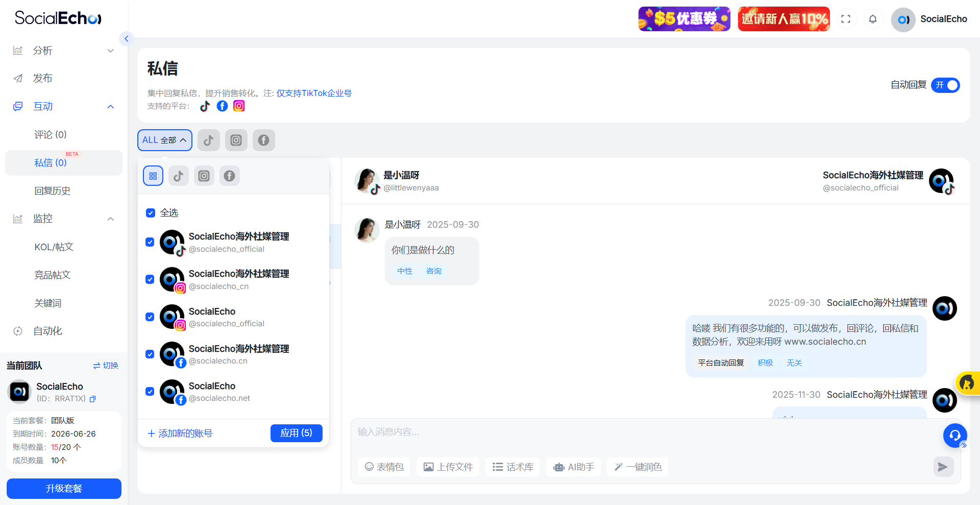The width and height of the screenshot is (980, 505).
Task: Click the 一键润色 polish button
Action: [x=638, y=467]
